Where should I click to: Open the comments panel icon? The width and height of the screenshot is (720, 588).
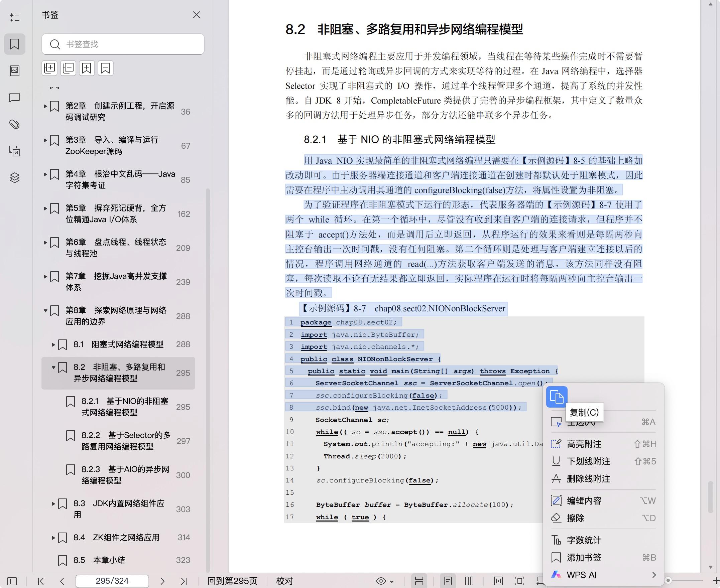point(15,98)
